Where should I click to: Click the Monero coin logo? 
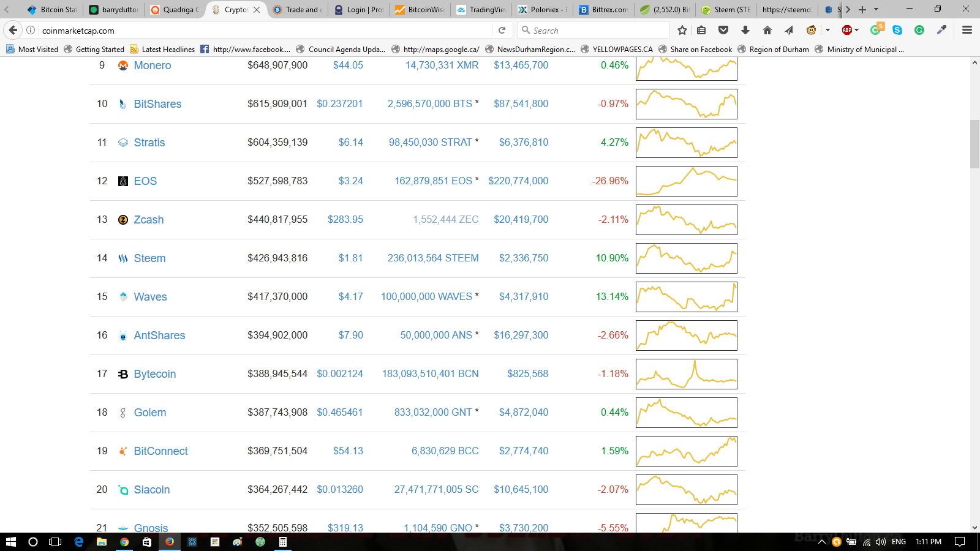click(123, 66)
